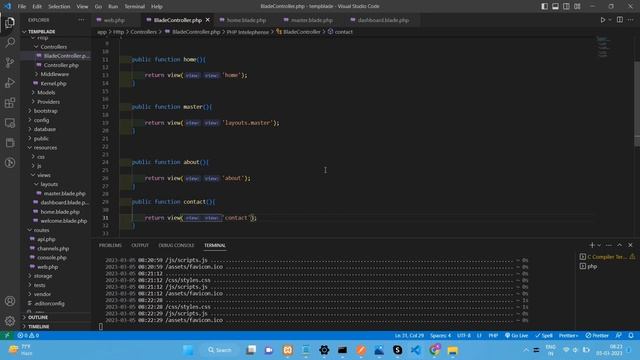Image resolution: width=640 pixels, height=360 pixels.
Task: Open Kernel.php in the explorer
Action: pos(53,83)
